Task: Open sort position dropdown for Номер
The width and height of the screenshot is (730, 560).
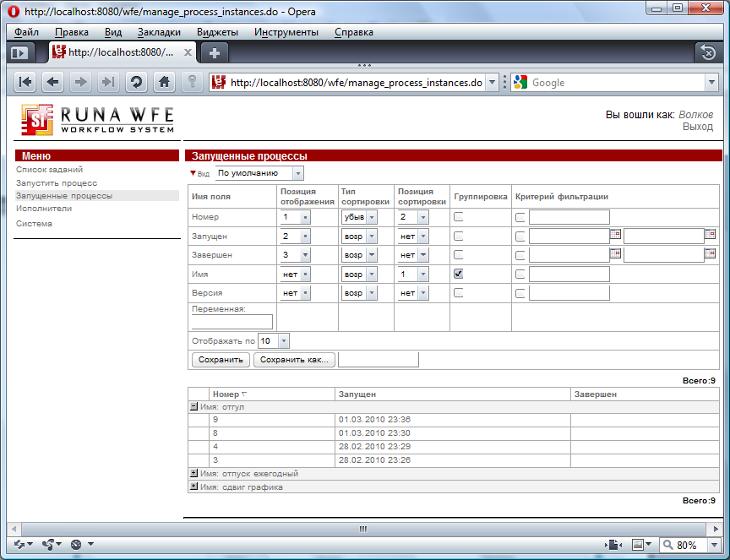Action: 413,217
